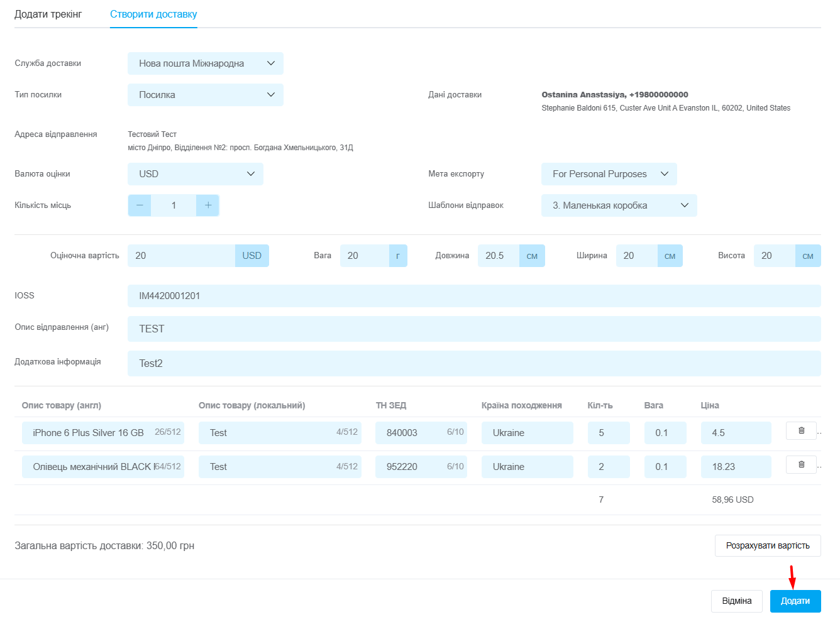
Task: Open Тип посилки dropdown Посилка
Action: (x=206, y=95)
